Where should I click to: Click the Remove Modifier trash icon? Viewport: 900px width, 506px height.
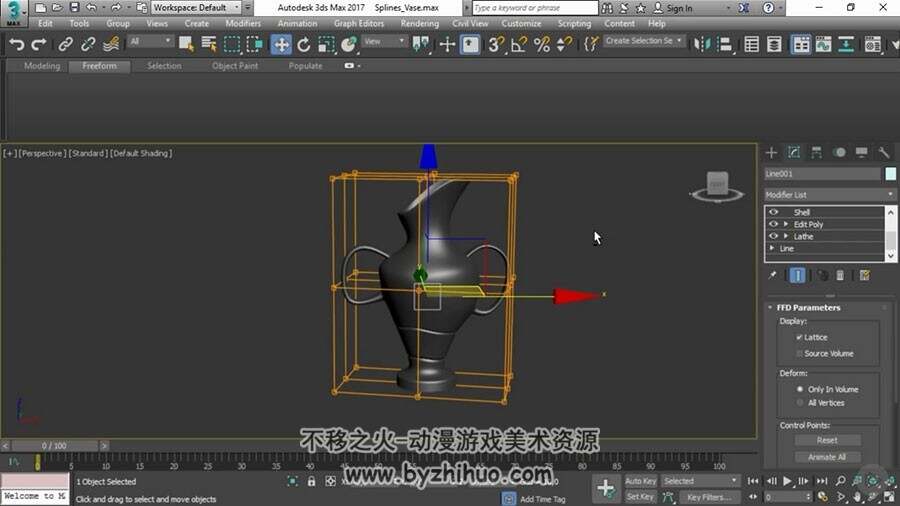click(840, 275)
